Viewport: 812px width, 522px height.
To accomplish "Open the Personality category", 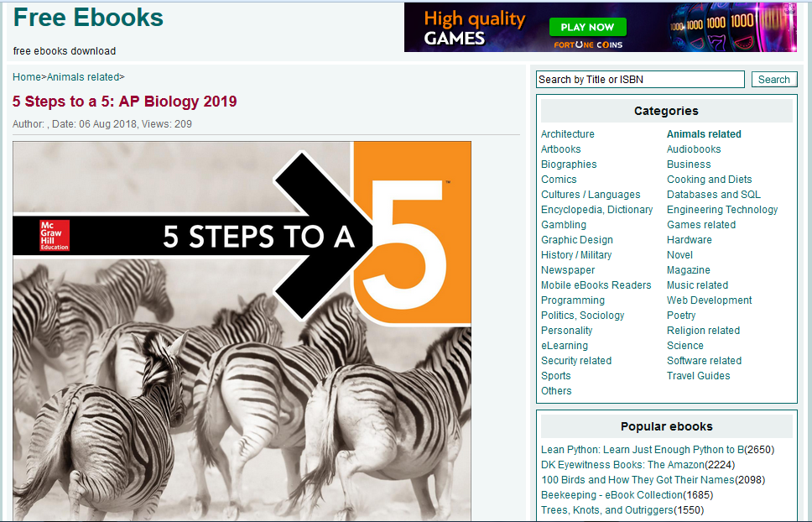I will (x=566, y=330).
